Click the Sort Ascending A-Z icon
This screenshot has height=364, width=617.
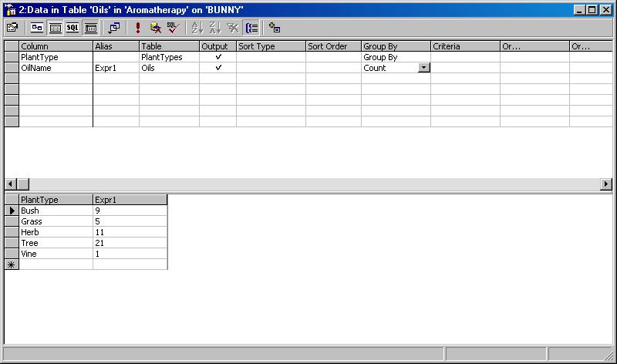point(197,28)
